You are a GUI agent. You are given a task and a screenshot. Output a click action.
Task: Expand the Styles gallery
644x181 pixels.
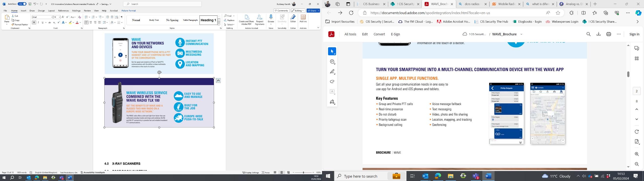[219, 23]
